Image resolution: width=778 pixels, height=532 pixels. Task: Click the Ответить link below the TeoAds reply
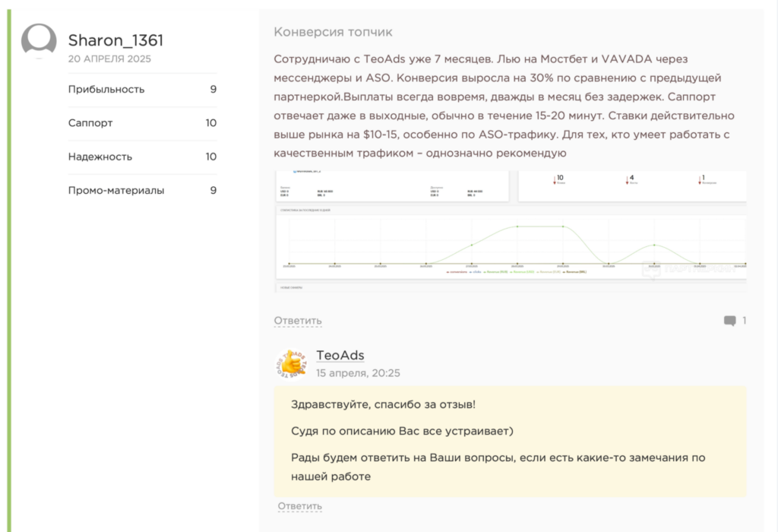(x=299, y=506)
